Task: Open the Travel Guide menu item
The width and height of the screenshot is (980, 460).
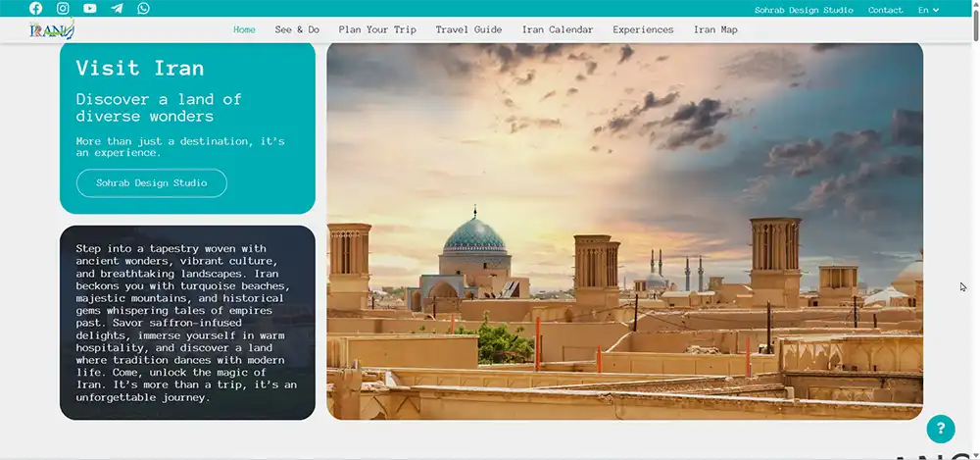Action: point(468,29)
